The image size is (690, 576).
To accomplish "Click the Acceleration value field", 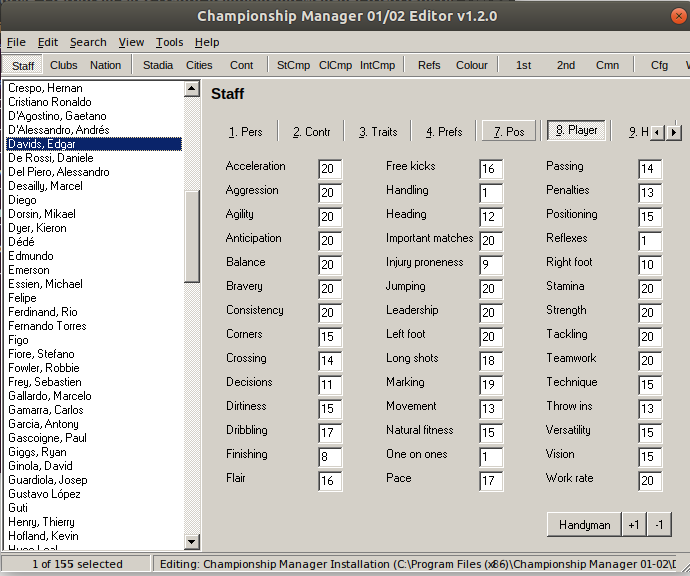I will point(330,169).
